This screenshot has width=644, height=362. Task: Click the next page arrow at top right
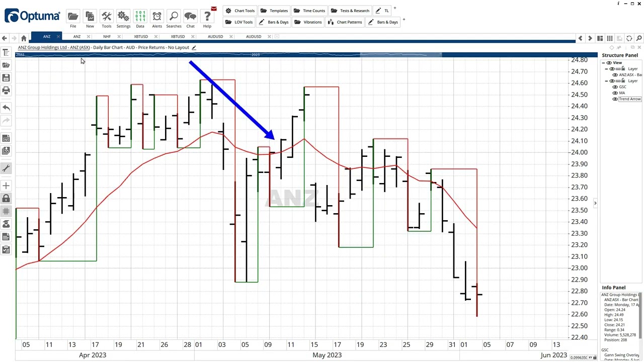[590, 38]
